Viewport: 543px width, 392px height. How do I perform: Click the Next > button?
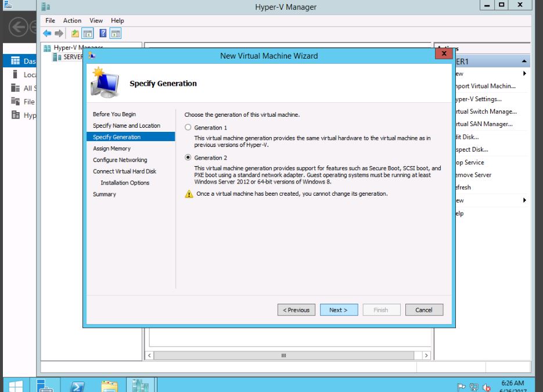coord(339,310)
